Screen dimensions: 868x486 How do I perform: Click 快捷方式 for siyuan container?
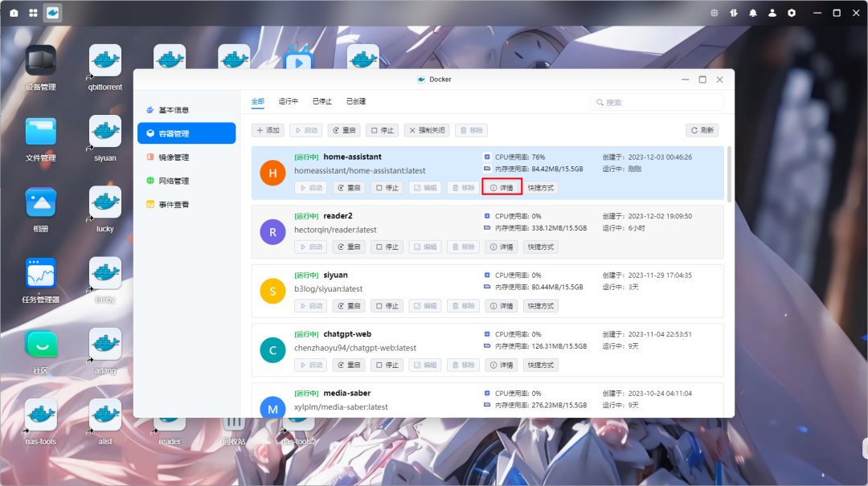point(541,305)
